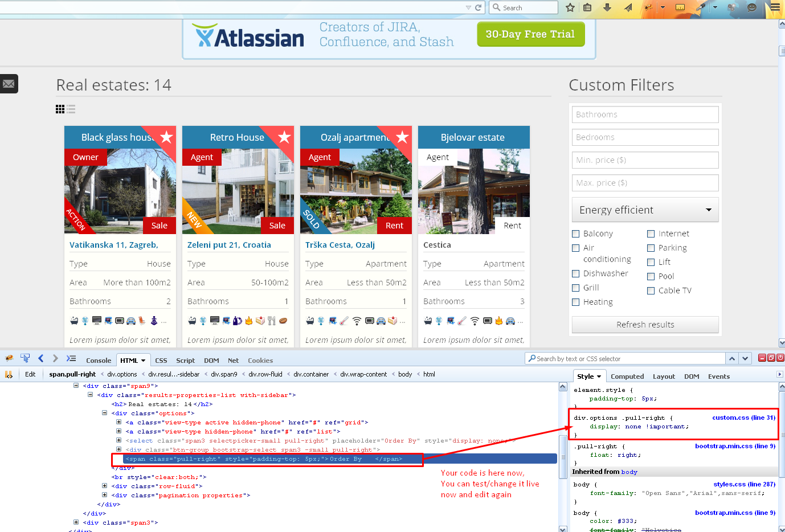Collapse the div class span9 node
Image resolution: width=785 pixels, height=532 pixels.
tap(76, 386)
